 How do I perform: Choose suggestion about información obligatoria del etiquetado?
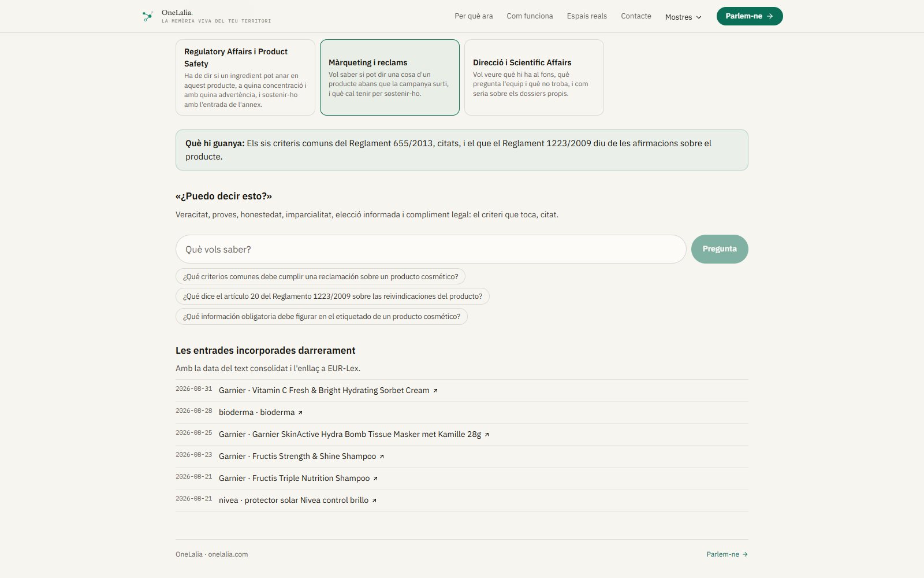click(x=322, y=317)
